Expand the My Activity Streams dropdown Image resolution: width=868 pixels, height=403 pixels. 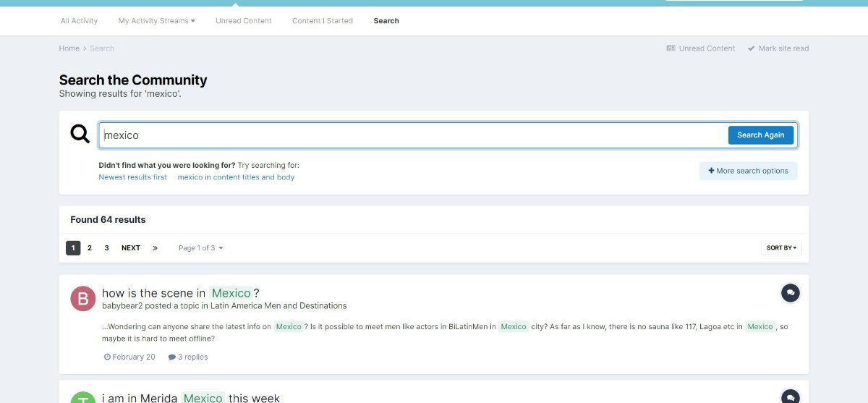(x=157, y=21)
